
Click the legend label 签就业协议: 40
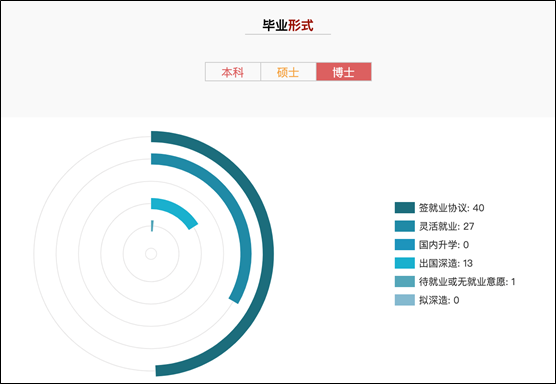[451, 208]
